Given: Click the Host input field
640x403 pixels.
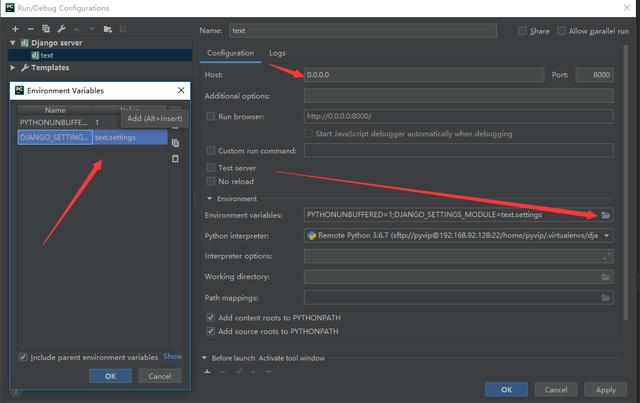Looking at the screenshot, I should (x=424, y=75).
